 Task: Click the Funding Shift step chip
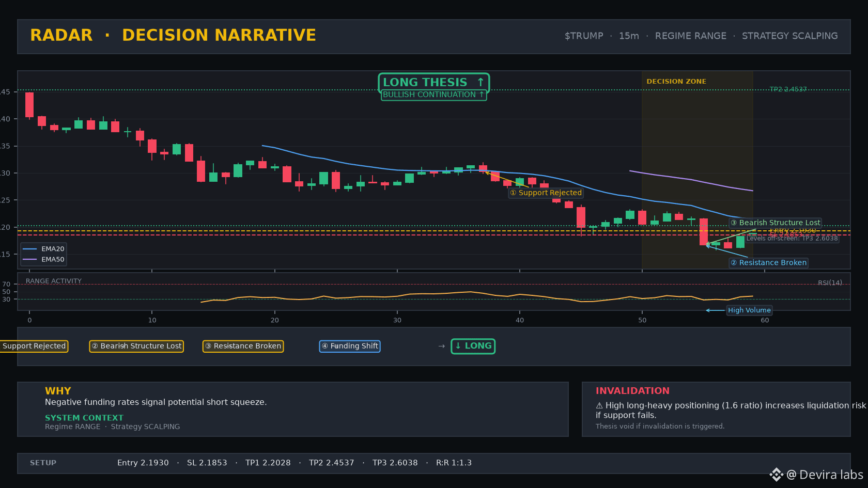(x=350, y=346)
